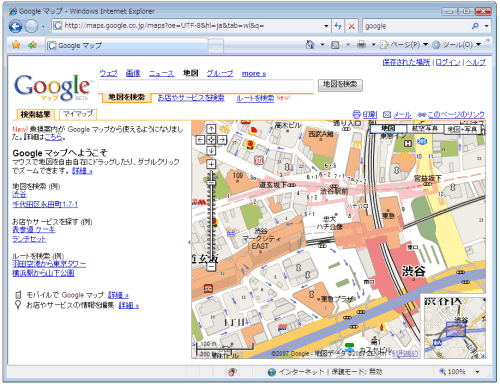This screenshot has width=500, height=384.
Task: Select the Google マップ browser tab
Action: tap(127, 46)
